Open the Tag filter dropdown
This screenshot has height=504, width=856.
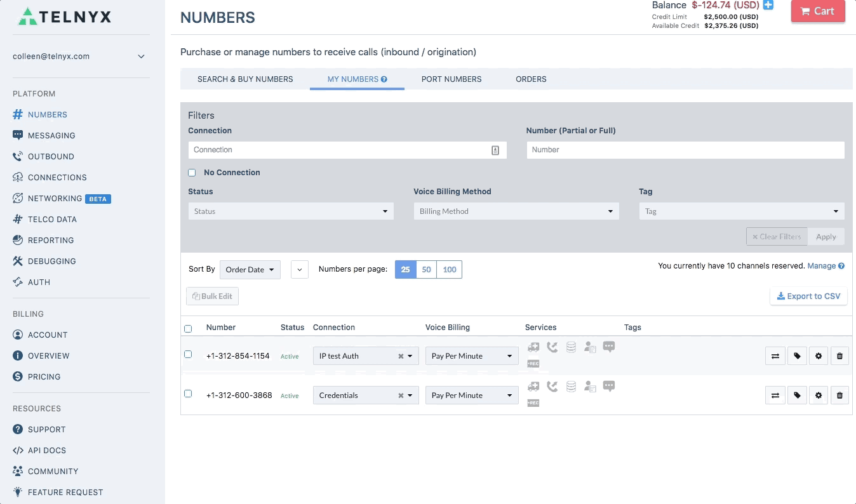742,211
